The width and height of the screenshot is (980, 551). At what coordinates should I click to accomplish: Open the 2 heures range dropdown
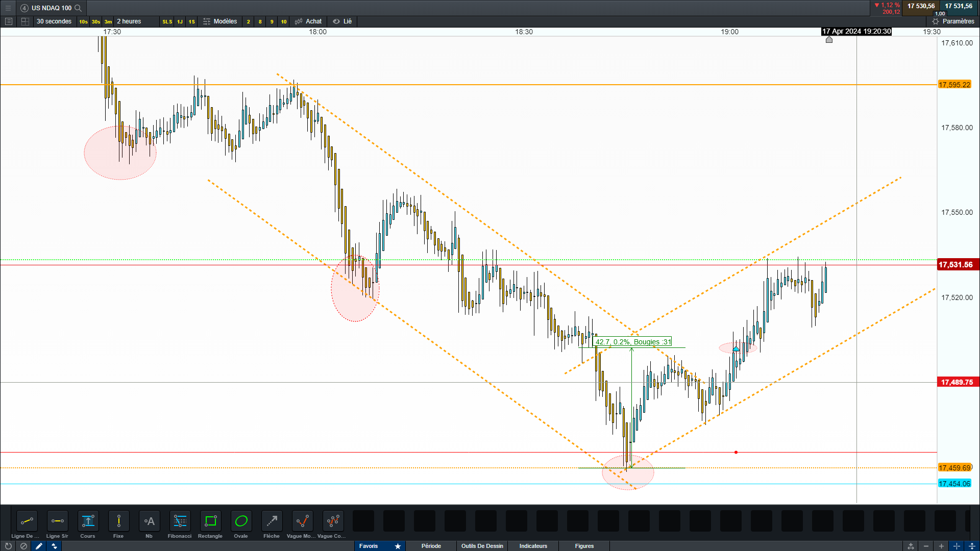click(129, 21)
